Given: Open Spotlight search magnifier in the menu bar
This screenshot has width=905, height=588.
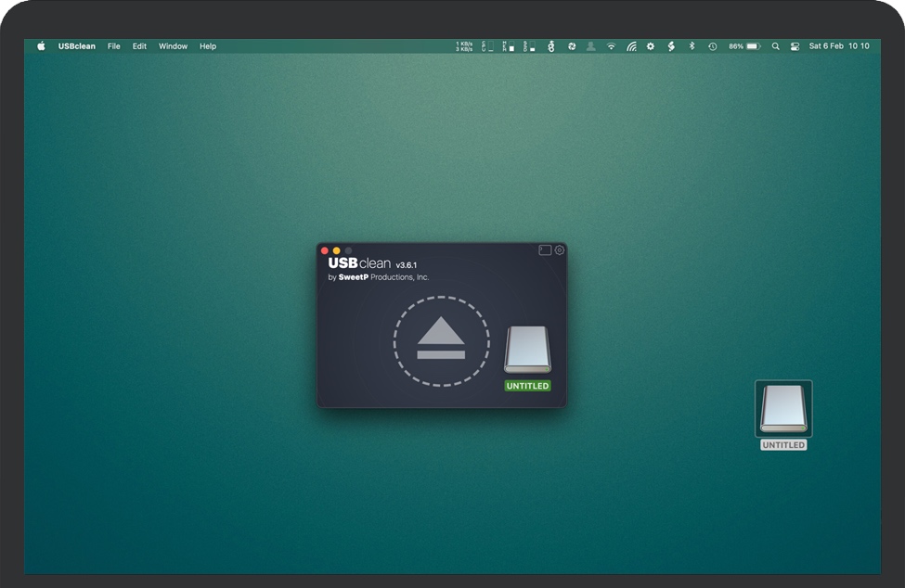Looking at the screenshot, I should (x=776, y=46).
